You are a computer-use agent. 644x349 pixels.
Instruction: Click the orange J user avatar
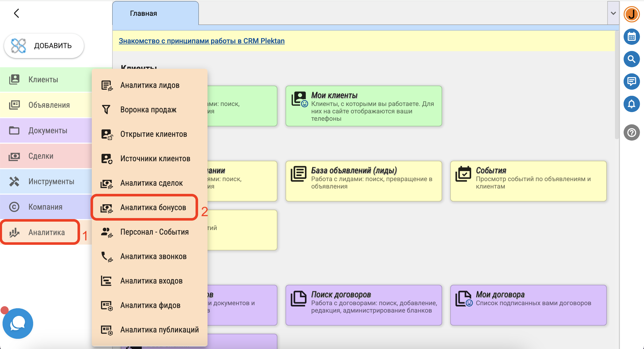click(632, 14)
